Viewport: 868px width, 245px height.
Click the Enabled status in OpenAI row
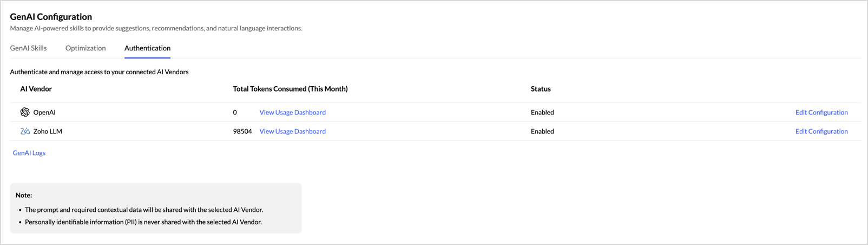pyautogui.click(x=542, y=112)
